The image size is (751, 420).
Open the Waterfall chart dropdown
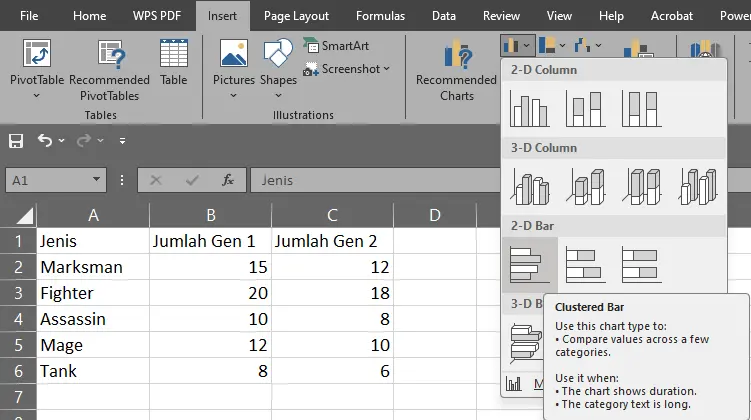(x=588, y=46)
